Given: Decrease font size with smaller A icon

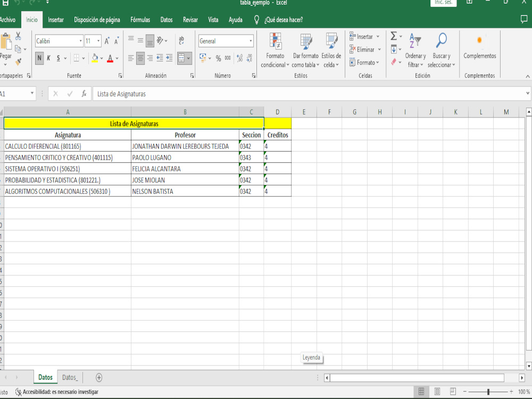Looking at the screenshot, I should pos(117,41).
